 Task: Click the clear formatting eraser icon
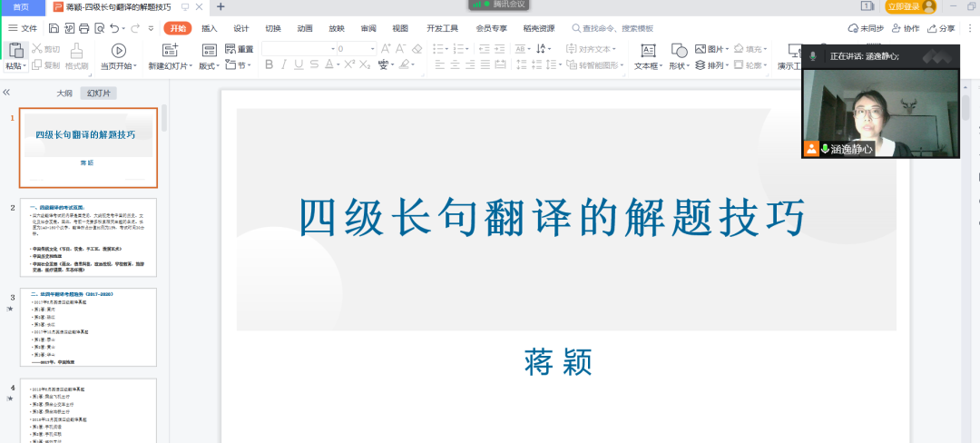416,49
